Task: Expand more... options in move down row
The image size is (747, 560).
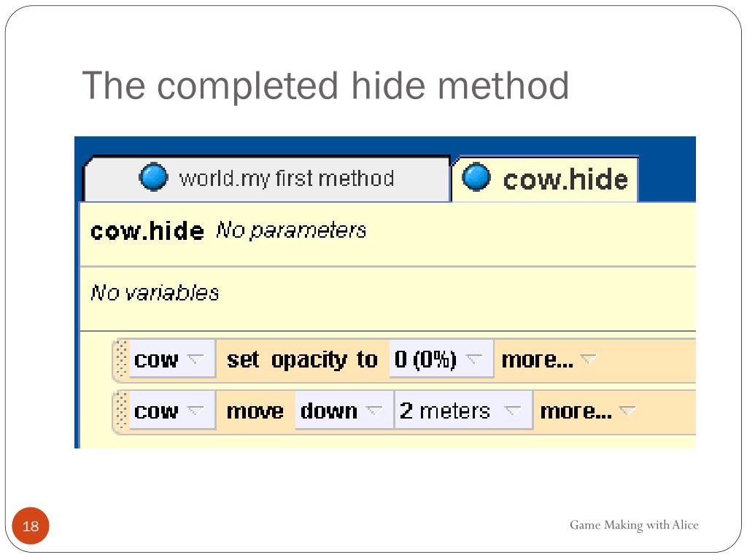Action: coord(587,411)
